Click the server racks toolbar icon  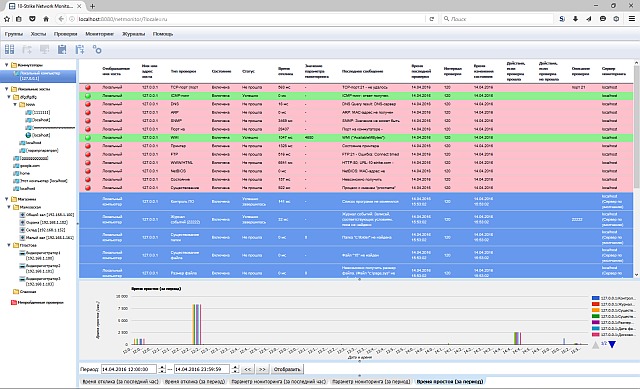tap(9, 49)
